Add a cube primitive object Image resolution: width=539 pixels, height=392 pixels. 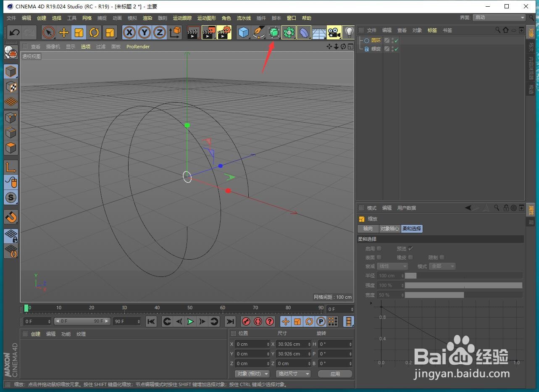point(243,32)
